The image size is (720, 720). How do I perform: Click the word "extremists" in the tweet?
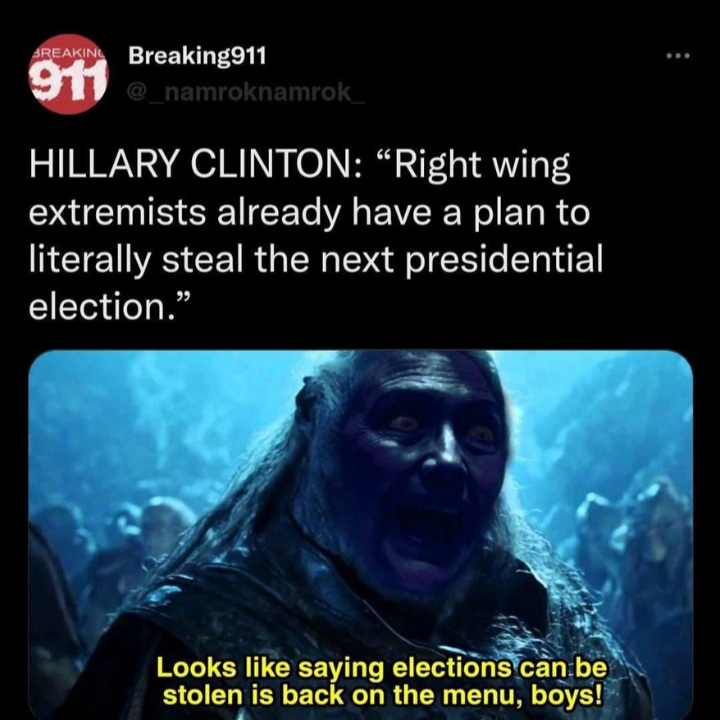tap(118, 213)
